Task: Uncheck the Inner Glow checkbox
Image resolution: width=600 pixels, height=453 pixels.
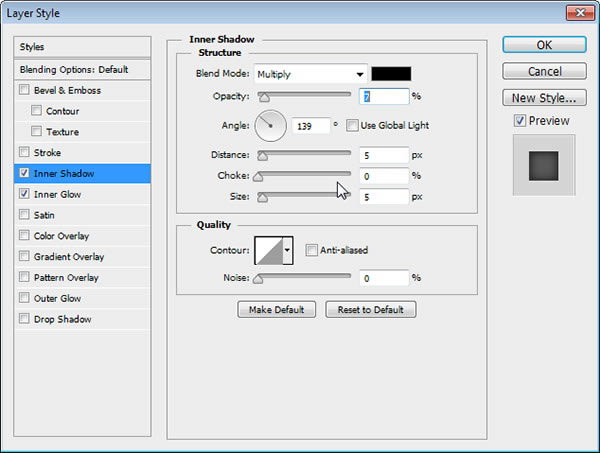Action: 24,194
